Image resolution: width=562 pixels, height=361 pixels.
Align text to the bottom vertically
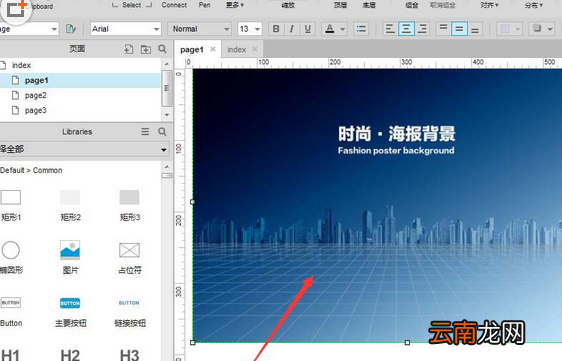click(x=475, y=29)
